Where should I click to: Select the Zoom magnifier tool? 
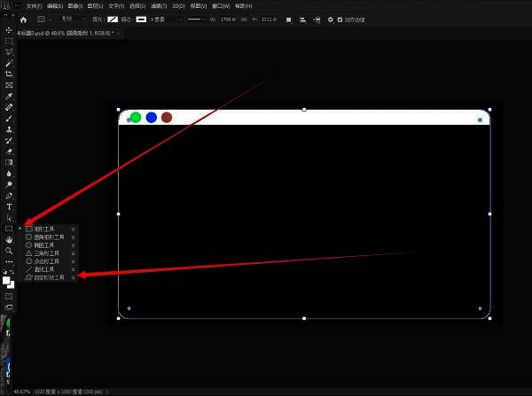[x=9, y=251]
